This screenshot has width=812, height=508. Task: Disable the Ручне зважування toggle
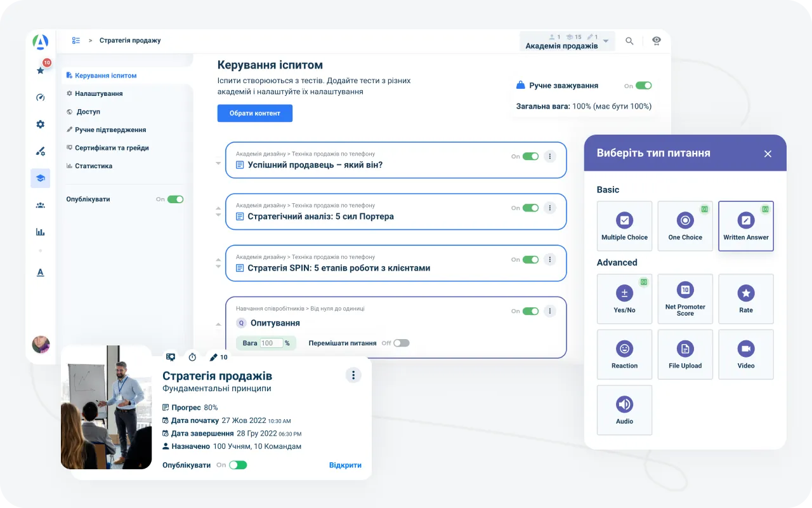pyautogui.click(x=643, y=85)
